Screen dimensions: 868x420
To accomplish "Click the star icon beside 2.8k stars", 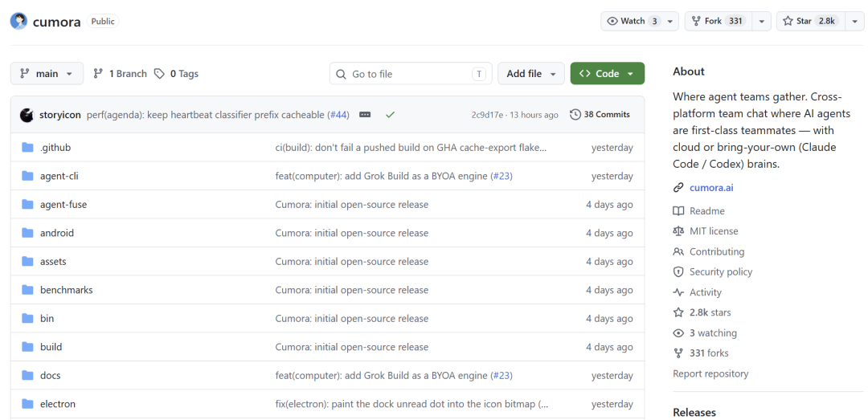I will 678,312.
